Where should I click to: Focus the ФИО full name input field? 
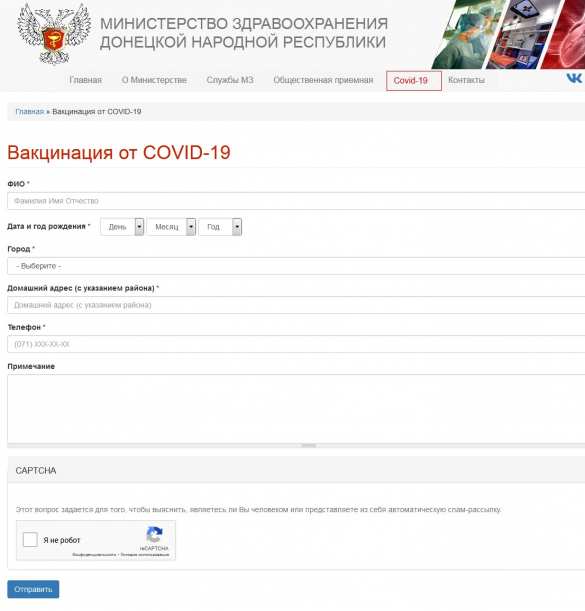[x=296, y=201]
